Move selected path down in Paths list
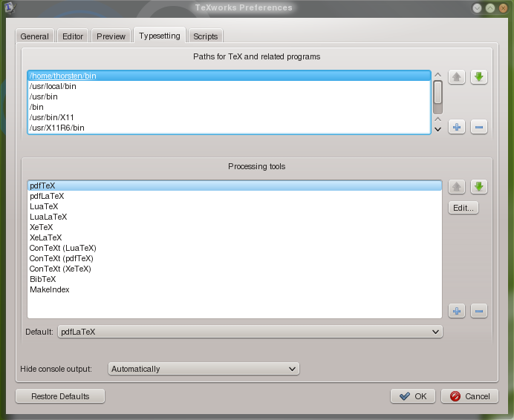The height and width of the screenshot is (420, 514). 479,77
